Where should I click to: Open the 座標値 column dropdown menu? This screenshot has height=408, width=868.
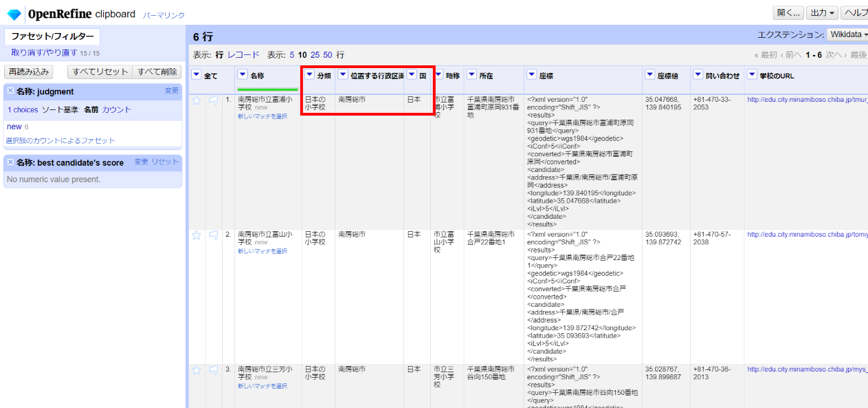click(650, 75)
